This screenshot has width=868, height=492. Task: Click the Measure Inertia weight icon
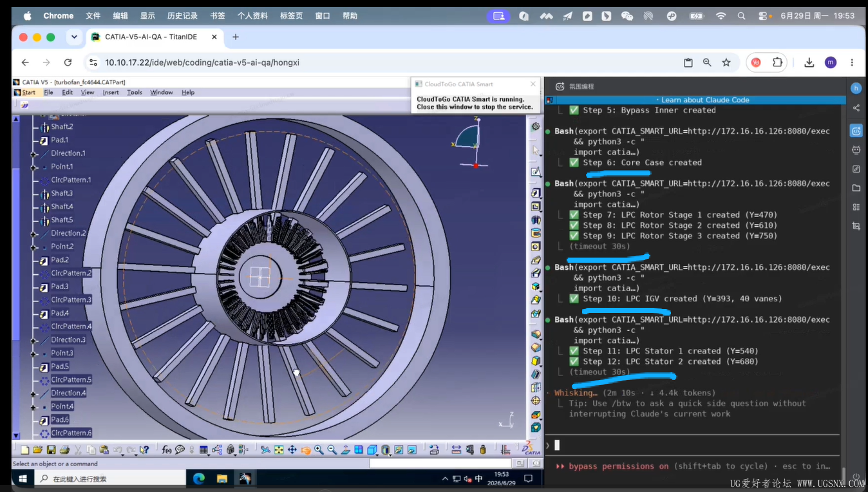483,449
